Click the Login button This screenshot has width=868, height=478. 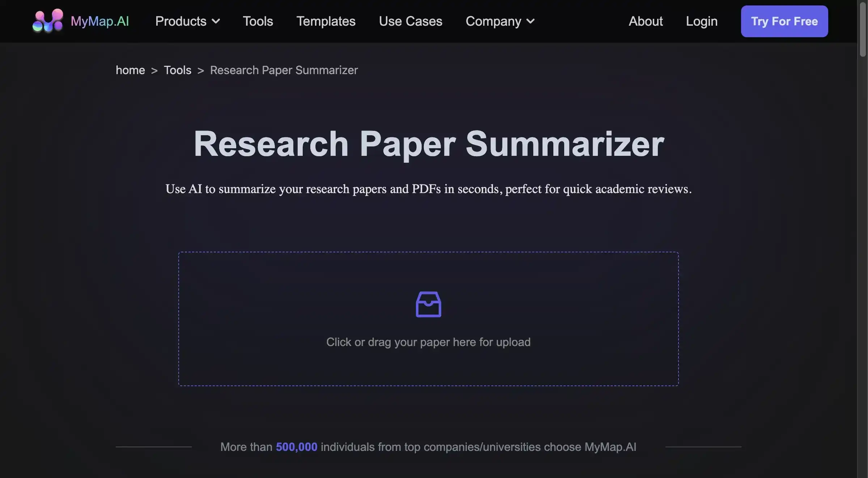(702, 21)
